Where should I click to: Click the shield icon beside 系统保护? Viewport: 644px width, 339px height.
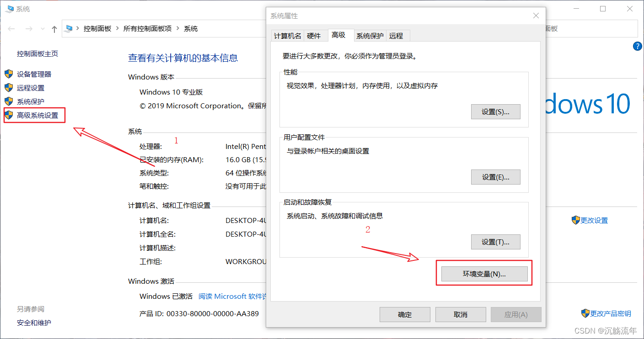(9, 101)
